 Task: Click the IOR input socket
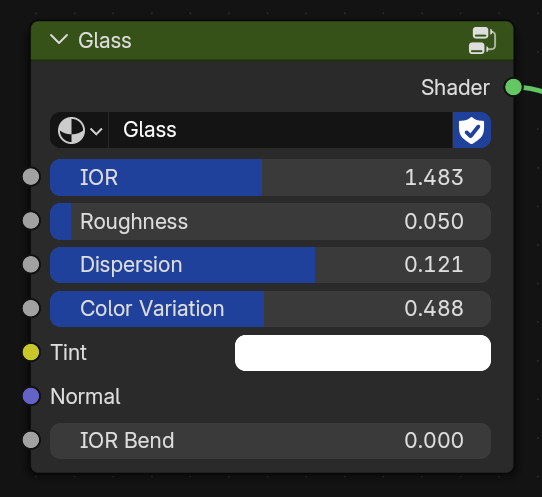31,177
